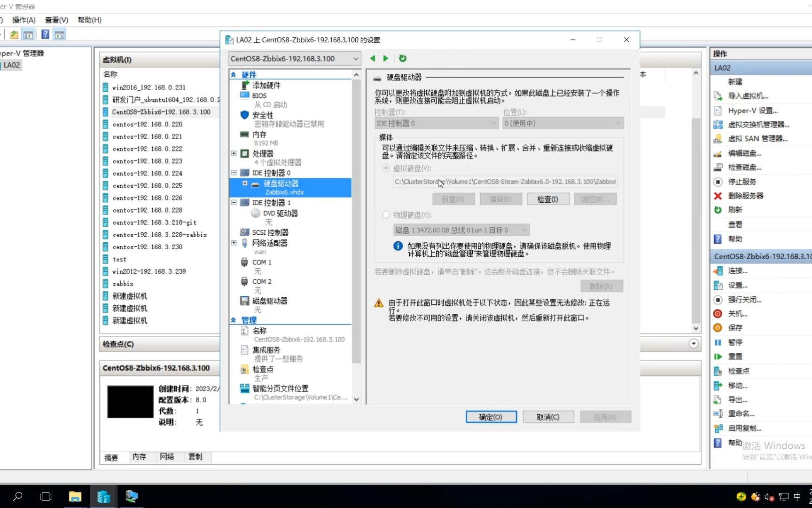Collapse IDE 控制器 1 tree node
The width and height of the screenshot is (812, 508).
pyautogui.click(x=234, y=202)
